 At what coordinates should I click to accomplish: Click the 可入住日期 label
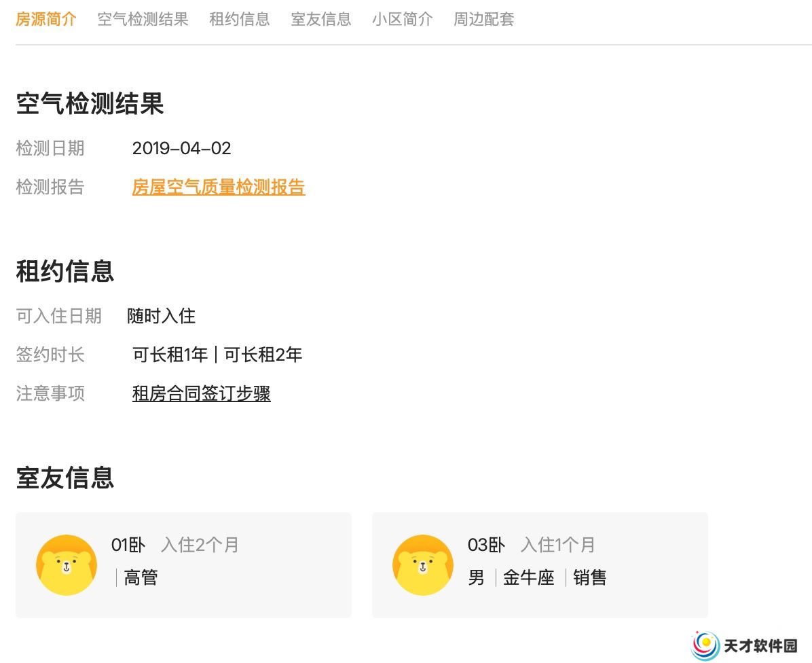coord(58,316)
